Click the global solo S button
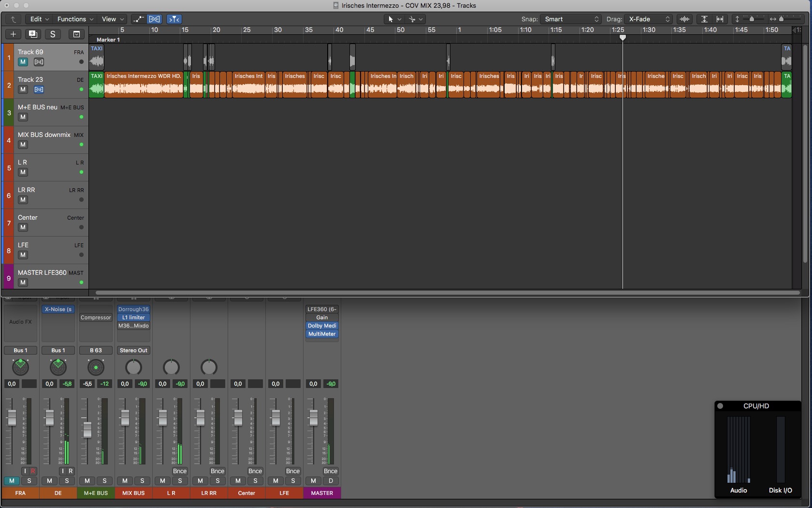The image size is (812, 508). pyautogui.click(x=53, y=34)
